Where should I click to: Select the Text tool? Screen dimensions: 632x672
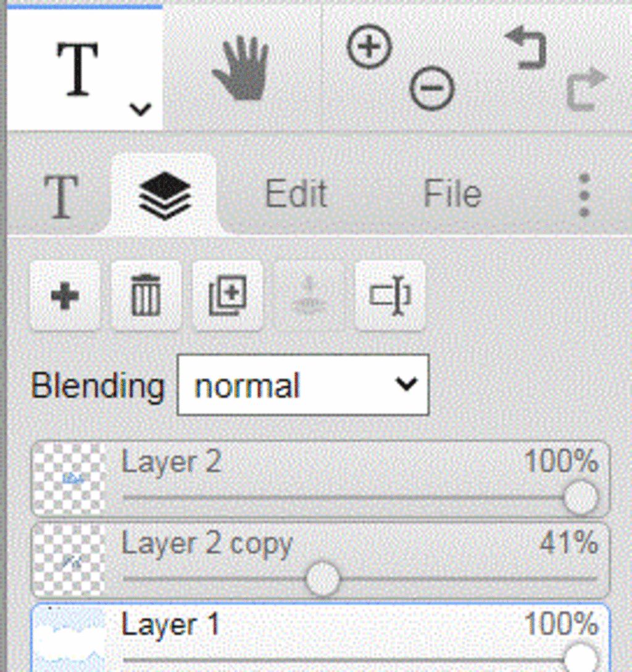click(78, 69)
